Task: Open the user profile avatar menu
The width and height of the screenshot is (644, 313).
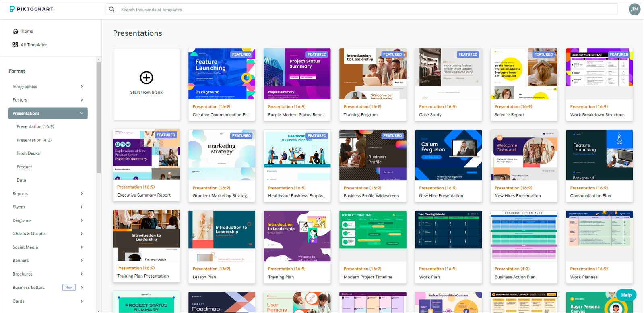Action: [x=634, y=9]
